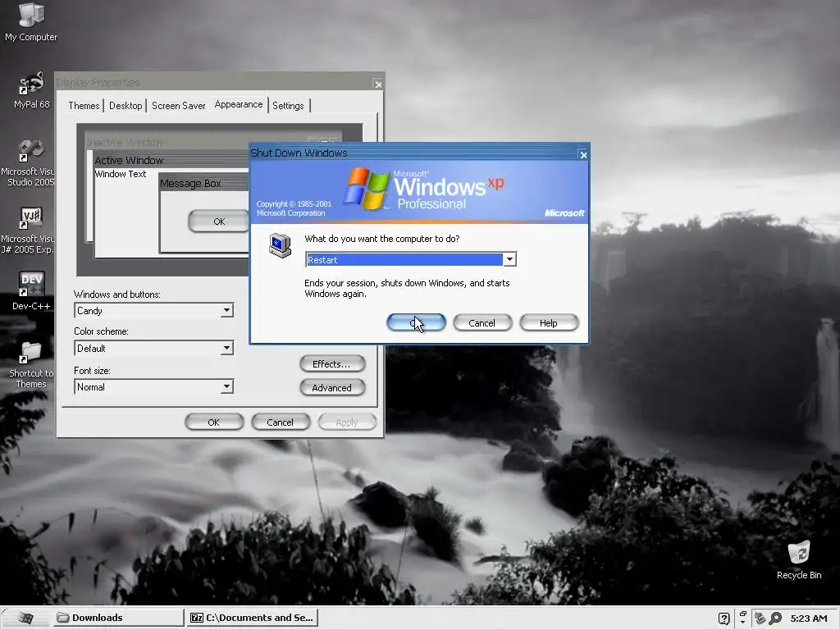Switch to the Downloads taskbar window
The width and height of the screenshot is (840, 630).
118,618
